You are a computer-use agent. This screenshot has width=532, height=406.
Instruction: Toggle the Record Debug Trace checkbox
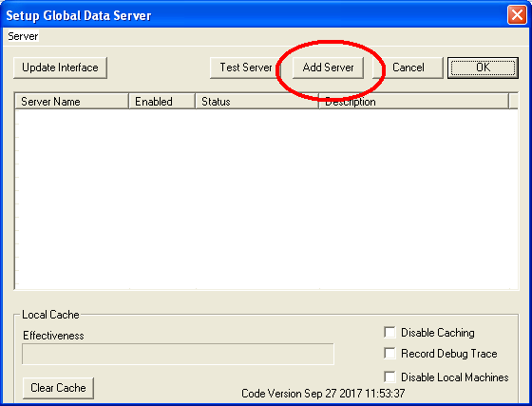click(x=389, y=354)
